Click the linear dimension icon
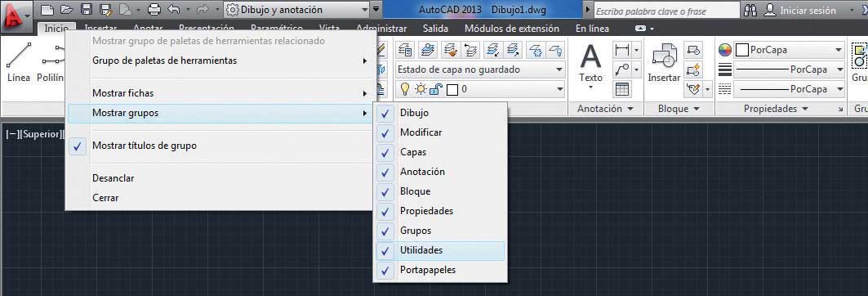This screenshot has width=868, height=296. (x=622, y=50)
